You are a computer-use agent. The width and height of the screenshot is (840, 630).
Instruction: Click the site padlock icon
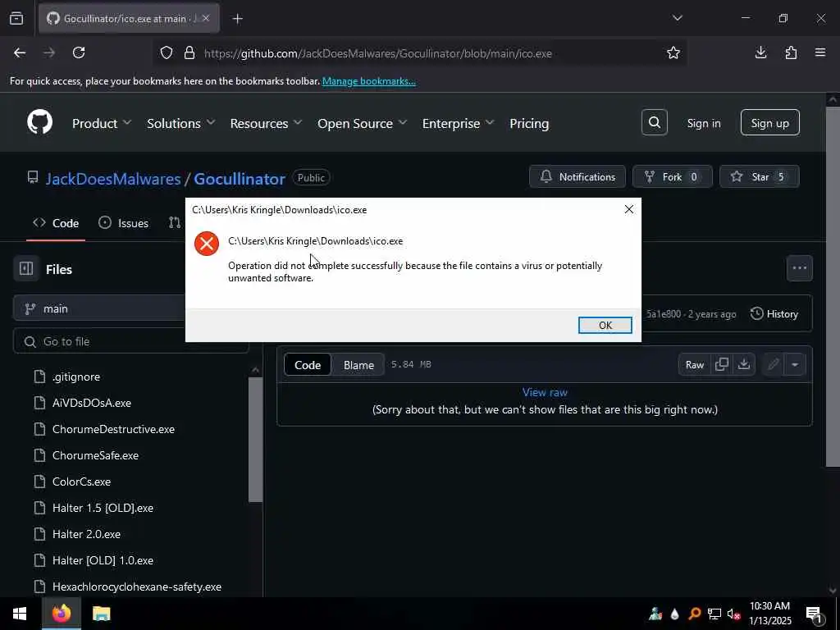[x=189, y=53]
